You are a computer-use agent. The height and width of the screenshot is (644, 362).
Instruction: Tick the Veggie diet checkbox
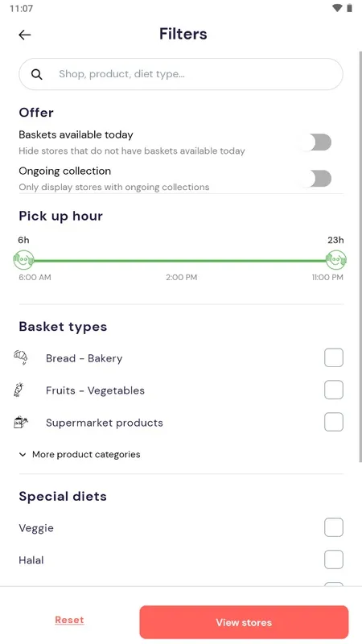pos(334,527)
